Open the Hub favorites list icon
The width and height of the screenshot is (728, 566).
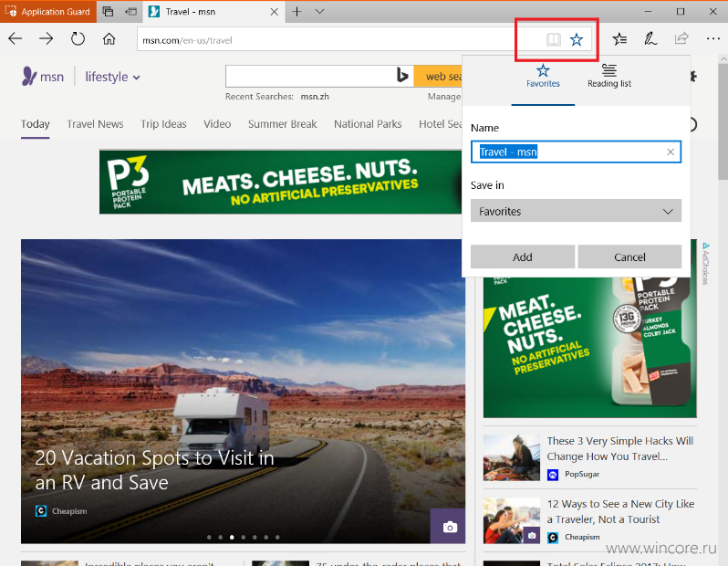(x=619, y=39)
